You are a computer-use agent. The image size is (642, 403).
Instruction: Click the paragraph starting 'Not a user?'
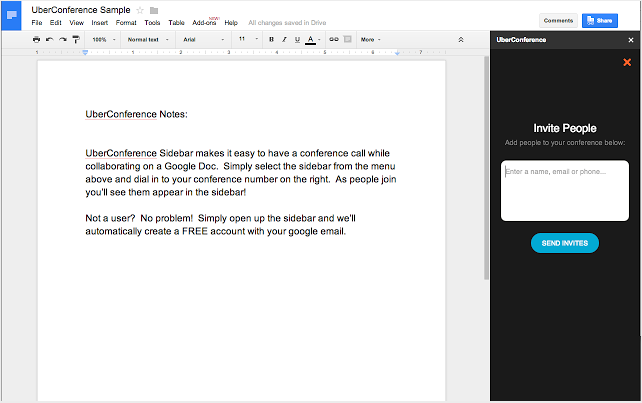pyautogui.click(x=220, y=224)
